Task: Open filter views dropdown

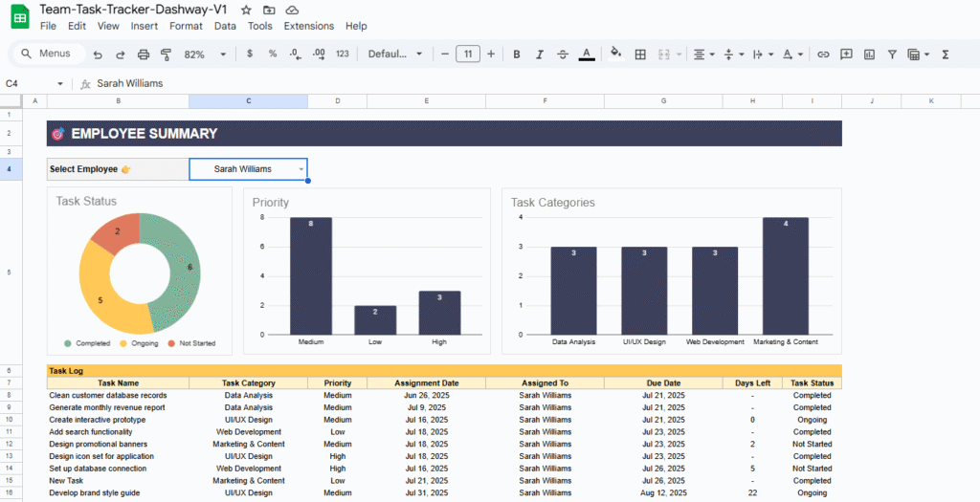Action: [918, 55]
